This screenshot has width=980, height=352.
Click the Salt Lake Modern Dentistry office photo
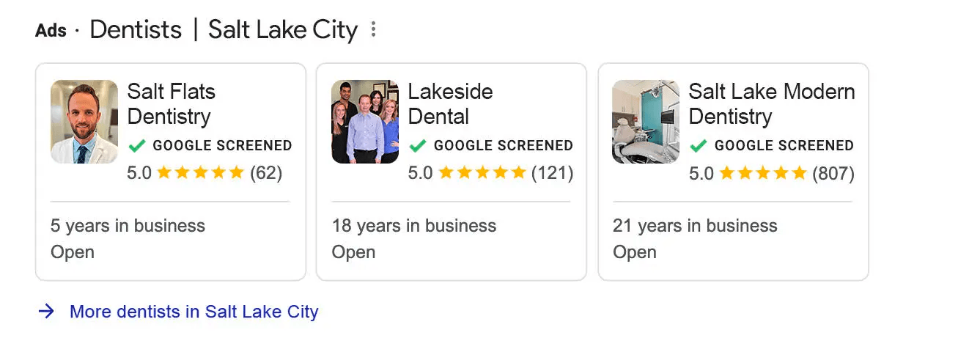click(x=646, y=122)
